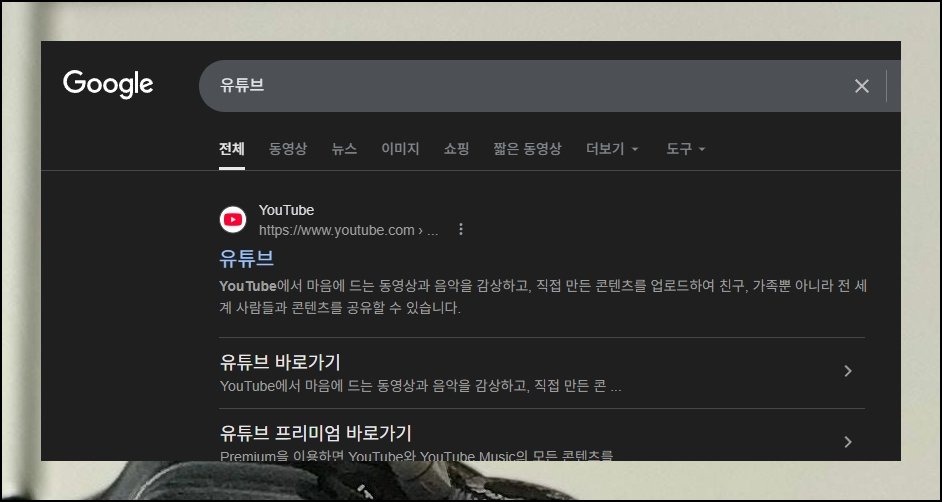Select the 전체 tab
Viewport: 942px width, 502px height.
pos(232,149)
